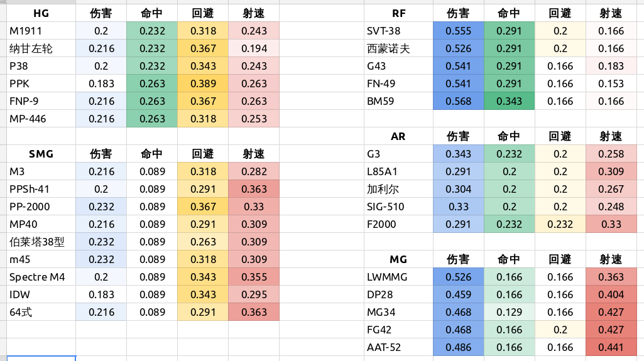Select the HG table header cell
The width and height of the screenshot is (644, 361).
tap(41, 13)
